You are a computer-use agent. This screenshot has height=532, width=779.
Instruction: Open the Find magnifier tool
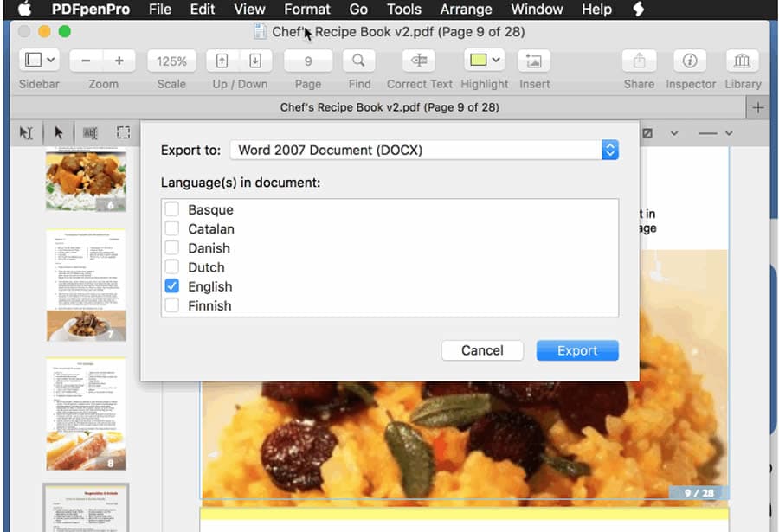click(x=358, y=61)
